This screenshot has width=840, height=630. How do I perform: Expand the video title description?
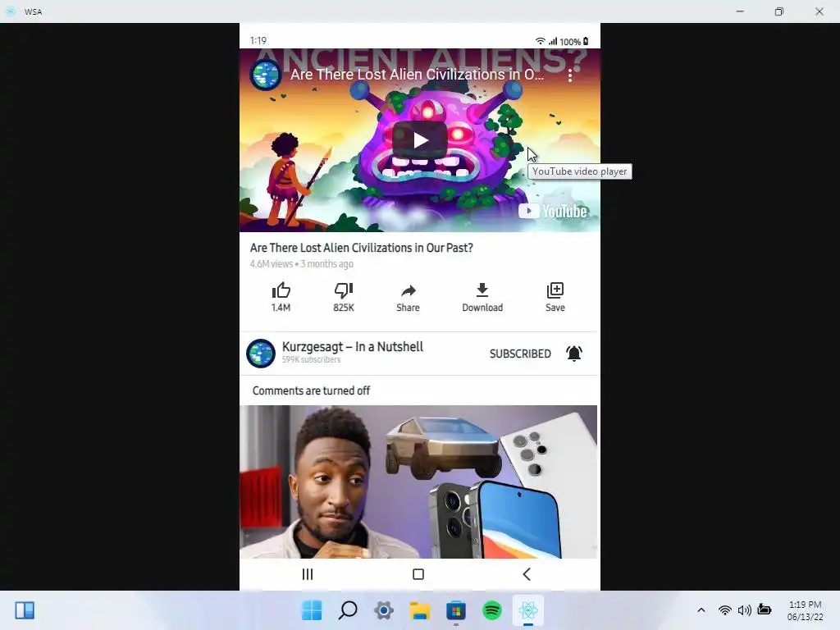point(362,248)
